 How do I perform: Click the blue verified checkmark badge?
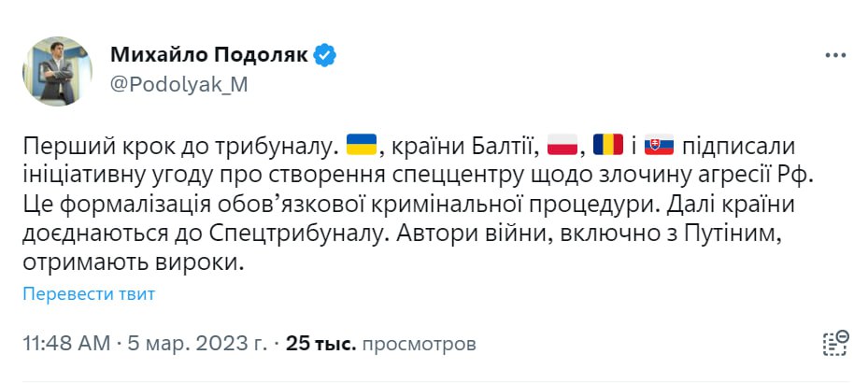coord(325,55)
